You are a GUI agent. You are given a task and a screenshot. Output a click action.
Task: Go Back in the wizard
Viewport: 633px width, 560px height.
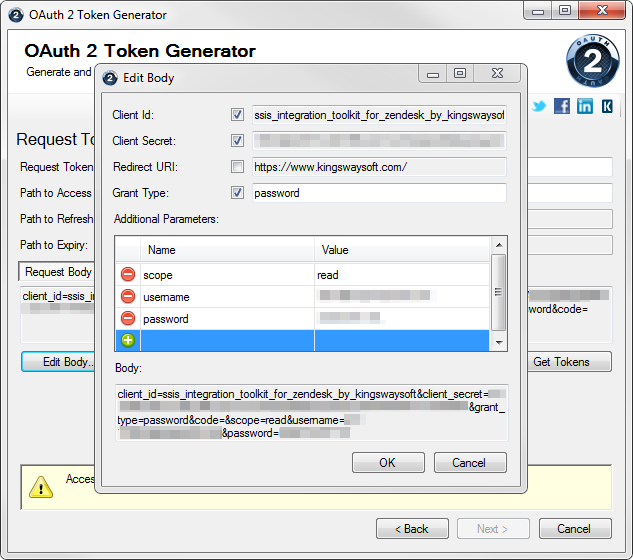click(412, 529)
